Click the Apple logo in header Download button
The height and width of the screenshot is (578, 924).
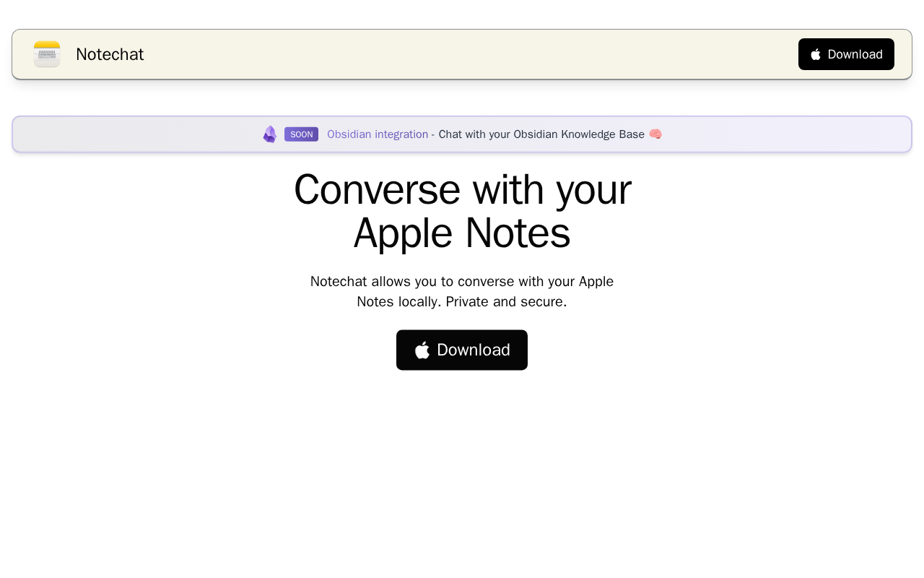point(816,54)
